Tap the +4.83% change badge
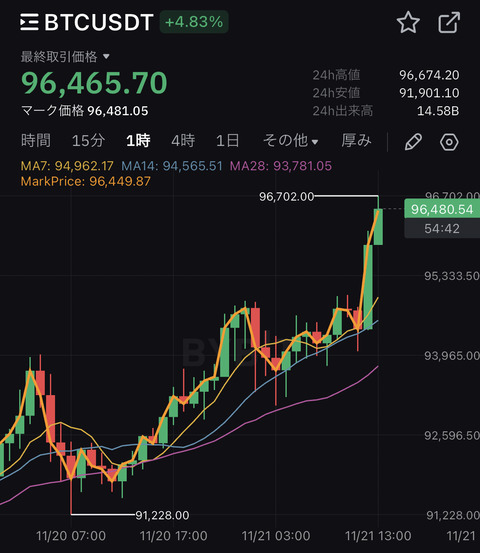The image size is (480, 553). (x=194, y=22)
